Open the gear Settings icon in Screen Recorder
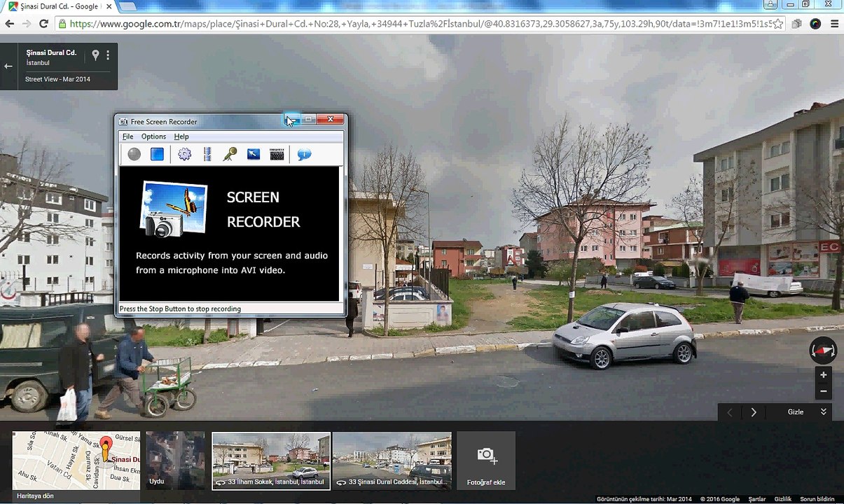The width and height of the screenshot is (844, 504). tap(184, 155)
